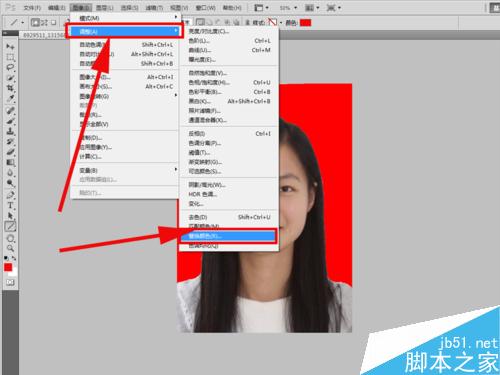Select the Dodge tool
The image size is (500, 375).
(10, 183)
